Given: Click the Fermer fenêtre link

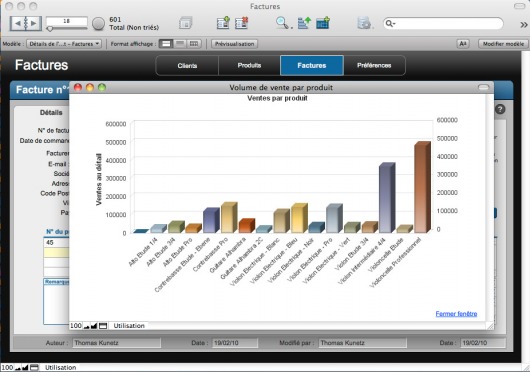Looking at the screenshot, I should pyautogui.click(x=456, y=314).
